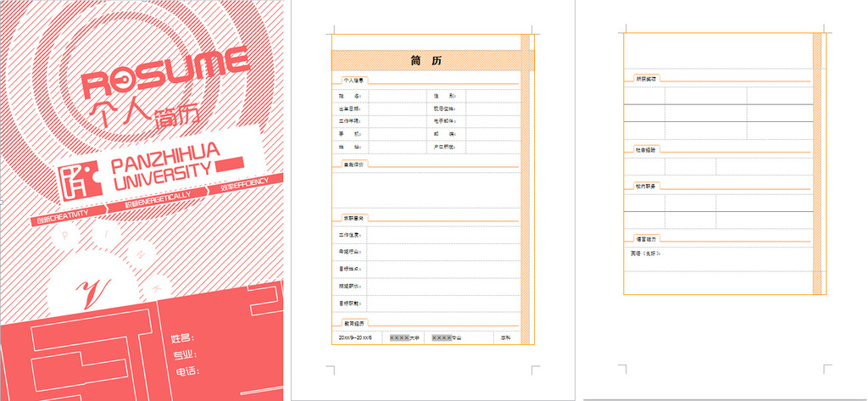
Task: Click the '目标地点:' label cell
Action: 350,270
